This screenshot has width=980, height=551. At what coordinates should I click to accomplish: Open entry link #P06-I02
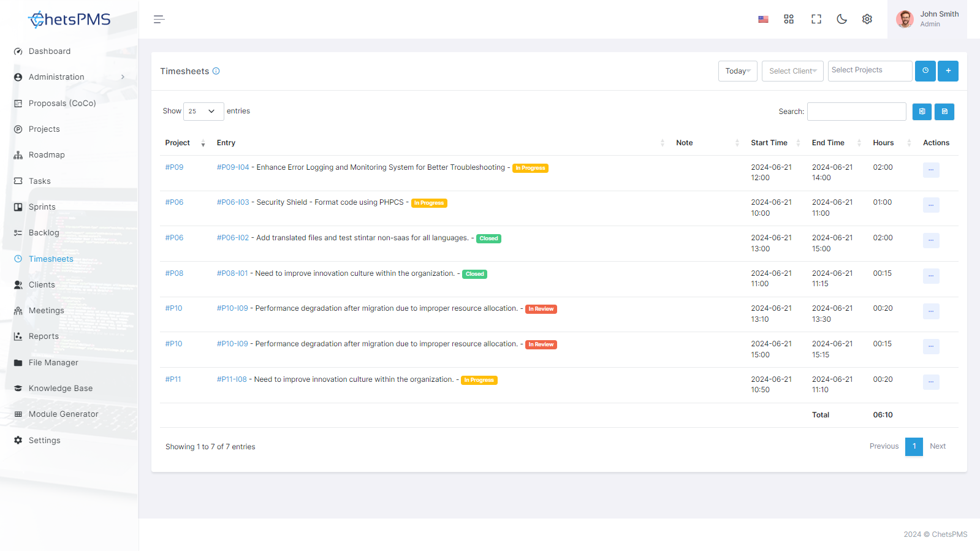point(233,238)
